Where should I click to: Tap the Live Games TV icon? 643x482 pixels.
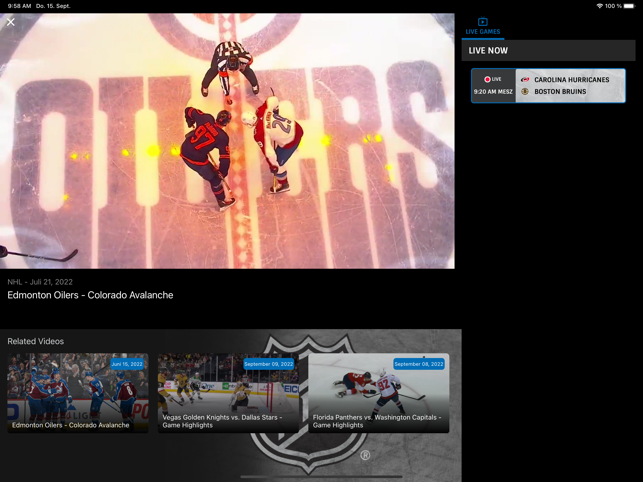click(x=483, y=22)
